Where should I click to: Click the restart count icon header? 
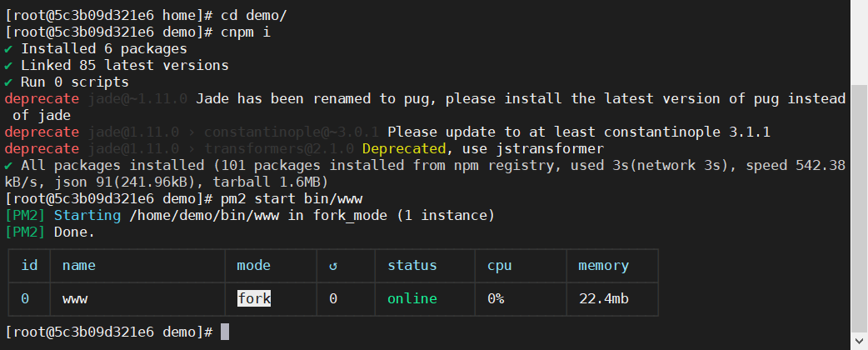[x=333, y=266]
